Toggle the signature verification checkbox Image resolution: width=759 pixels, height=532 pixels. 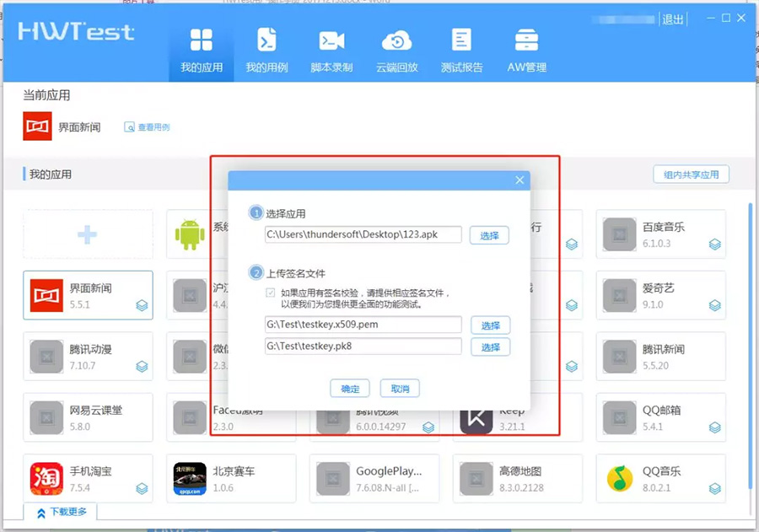pos(271,293)
